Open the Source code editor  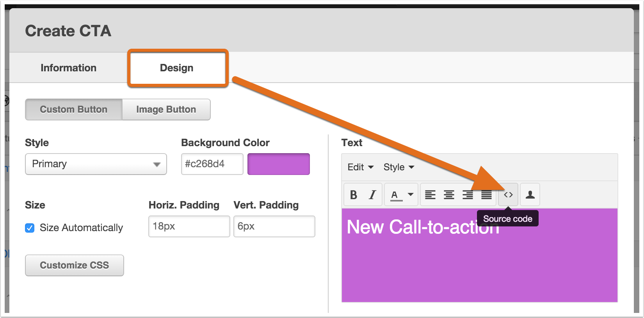(x=508, y=194)
